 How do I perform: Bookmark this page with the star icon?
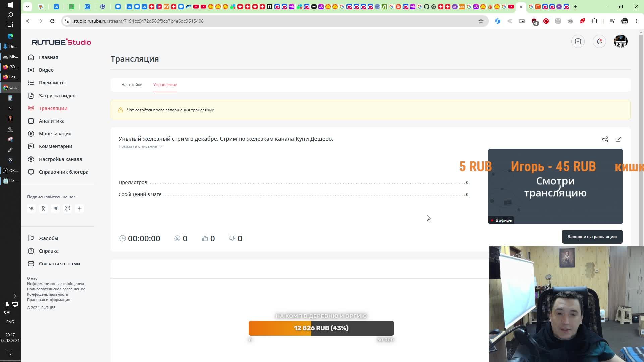point(481,21)
